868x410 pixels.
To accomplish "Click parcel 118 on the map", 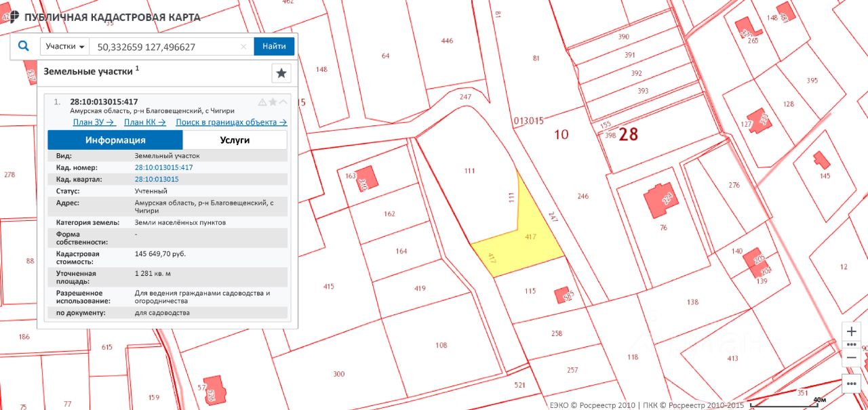I will [x=633, y=357].
